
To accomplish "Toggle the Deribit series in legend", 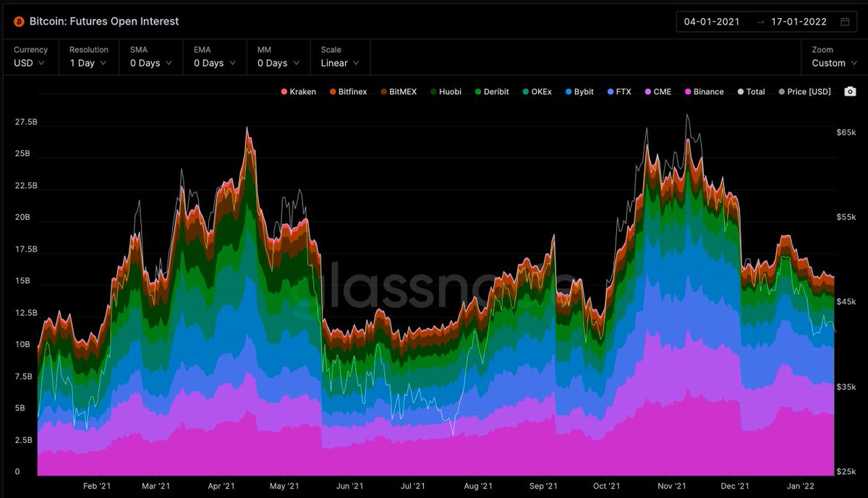I will 492,92.
